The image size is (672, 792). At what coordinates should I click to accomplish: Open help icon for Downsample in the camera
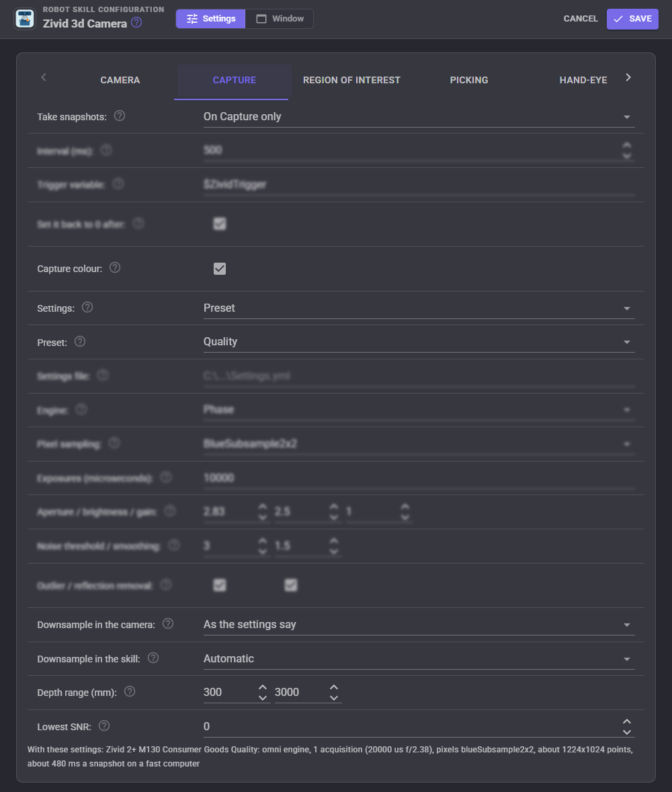coord(168,624)
